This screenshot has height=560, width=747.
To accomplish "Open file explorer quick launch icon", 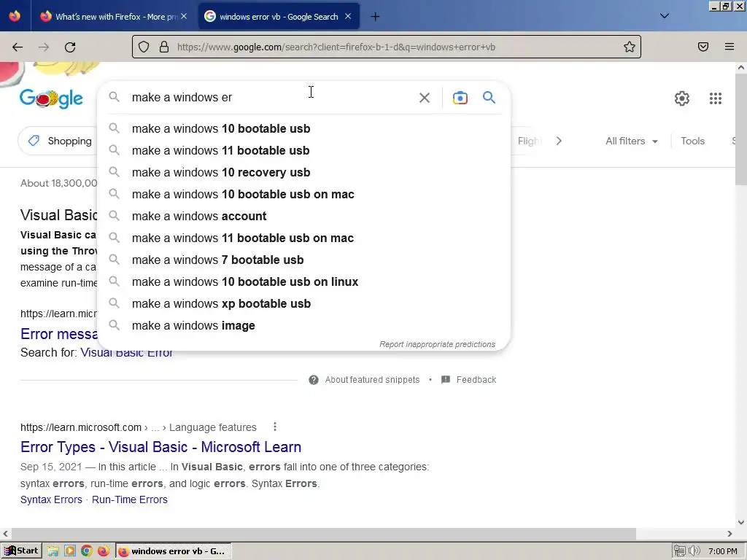I will [x=53, y=551].
